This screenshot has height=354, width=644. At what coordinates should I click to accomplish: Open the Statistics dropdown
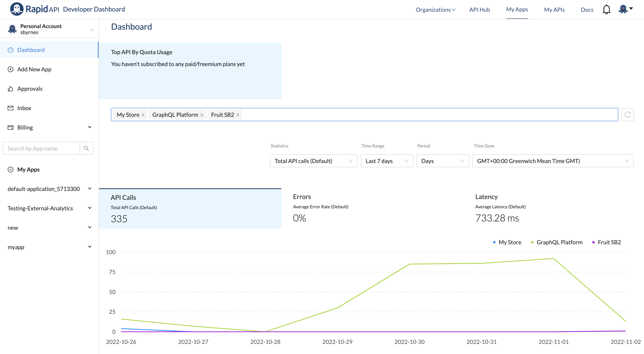[x=313, y=161]
